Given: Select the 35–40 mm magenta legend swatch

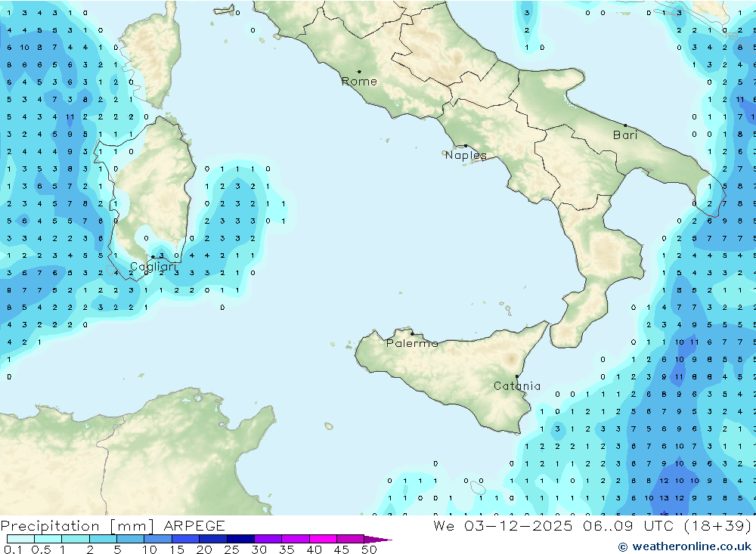Looking at the screenshot, I should pos(295,539).
